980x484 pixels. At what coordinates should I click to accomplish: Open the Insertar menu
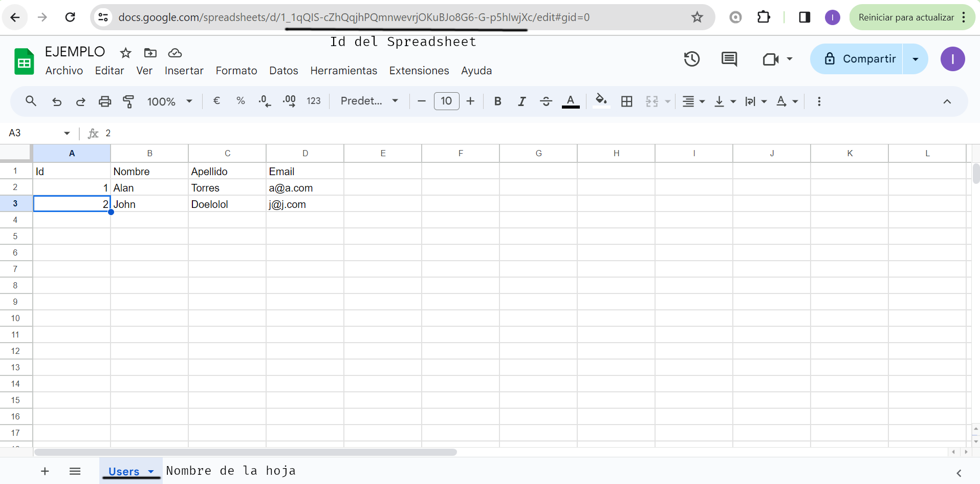[x=184, y=71]
